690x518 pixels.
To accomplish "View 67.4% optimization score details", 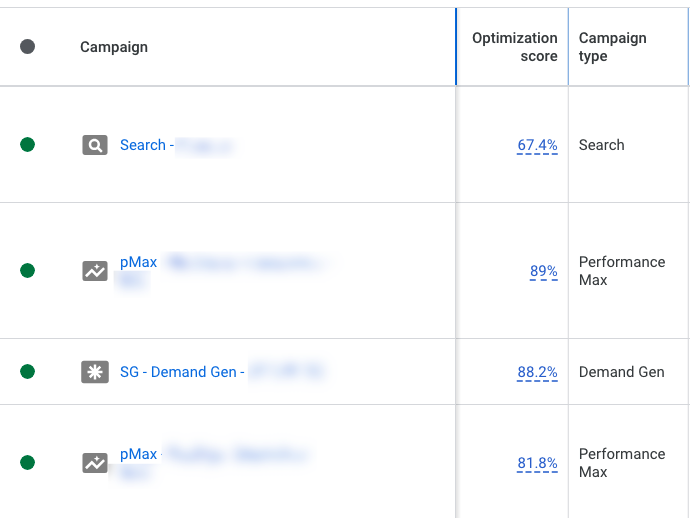I will pyautogui.click(x=537, y=145).
